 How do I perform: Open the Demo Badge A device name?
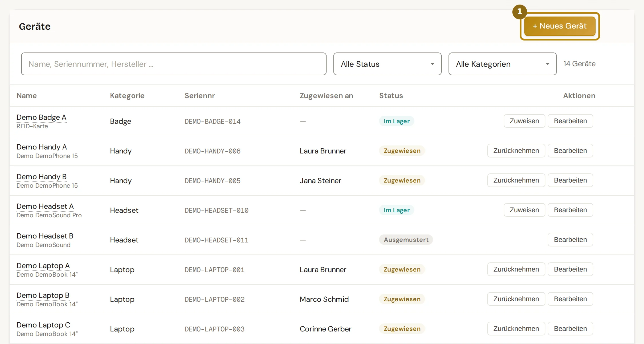pyautogui.click(x=41, y=117)
